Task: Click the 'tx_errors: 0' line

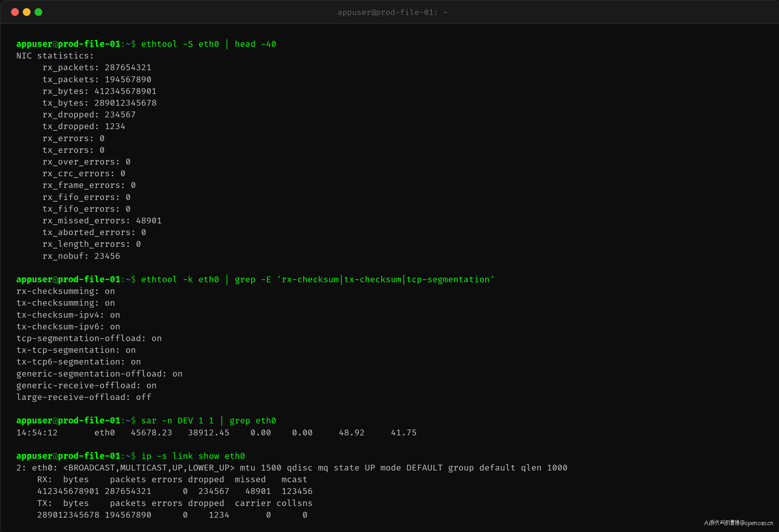Action: coord(73,150)
